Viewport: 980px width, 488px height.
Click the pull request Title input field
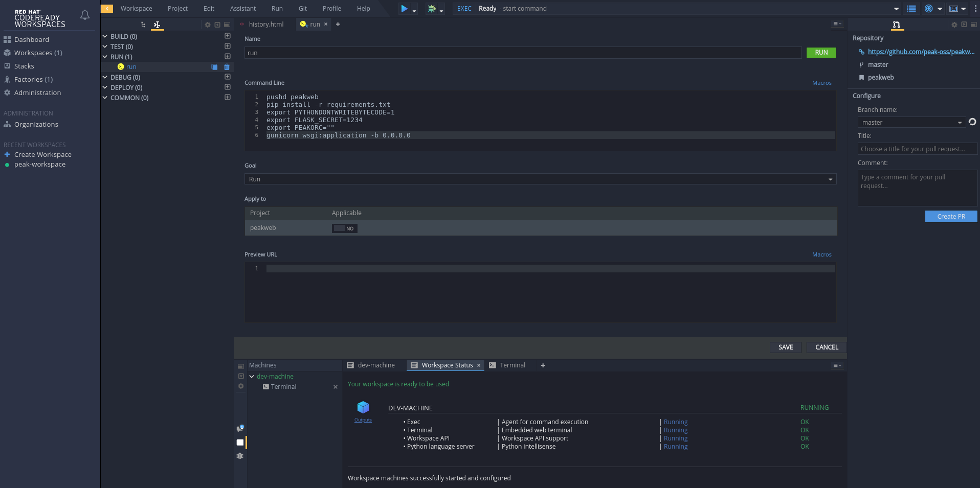click(x=917, y=149)
